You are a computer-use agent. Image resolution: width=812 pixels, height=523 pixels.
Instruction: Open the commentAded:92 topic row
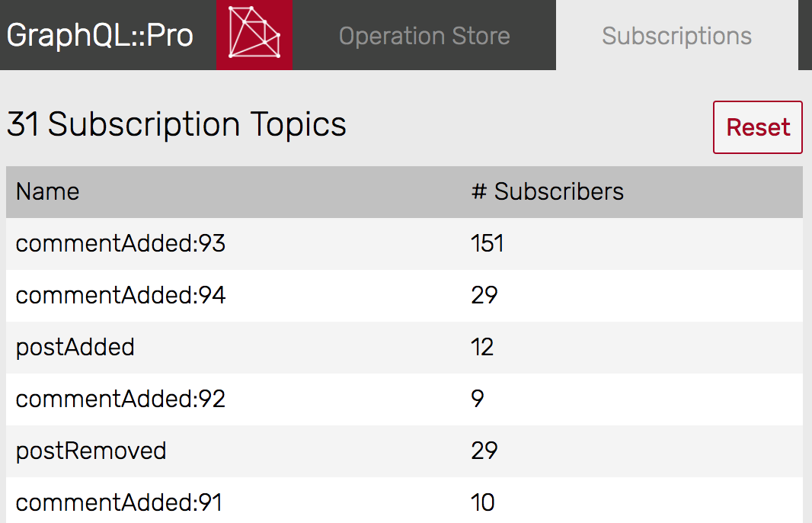(120, 399)
